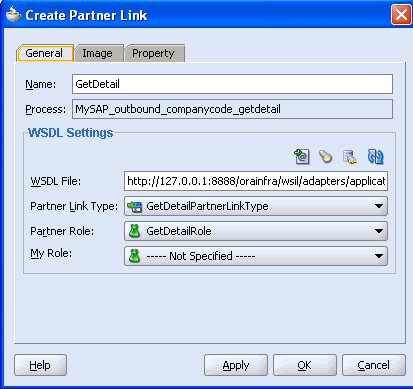Click the WSDL File: label
This screenshot has height=389, width=413.
click(56, 181)
